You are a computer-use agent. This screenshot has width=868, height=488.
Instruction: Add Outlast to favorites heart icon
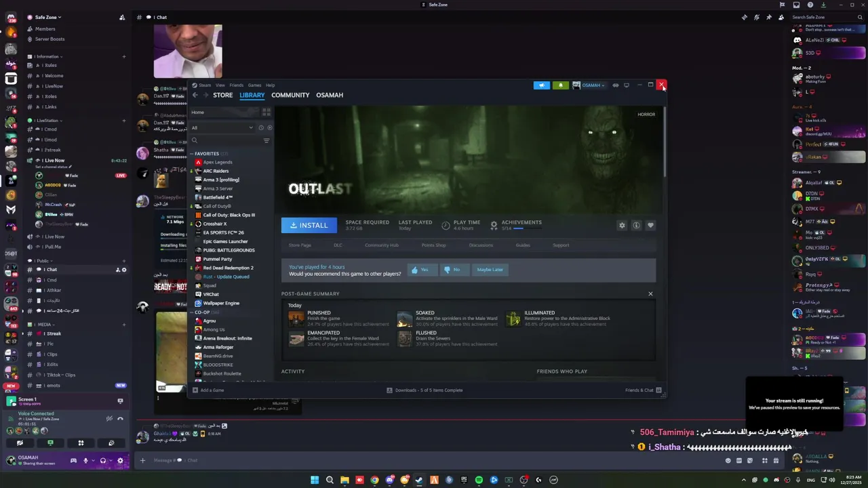[650, 225]
